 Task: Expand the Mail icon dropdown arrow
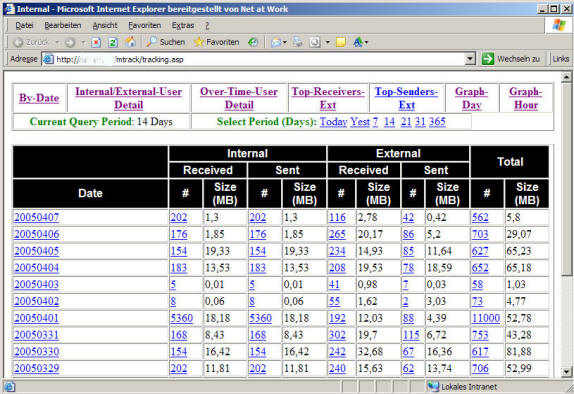(x=285, y=42)
